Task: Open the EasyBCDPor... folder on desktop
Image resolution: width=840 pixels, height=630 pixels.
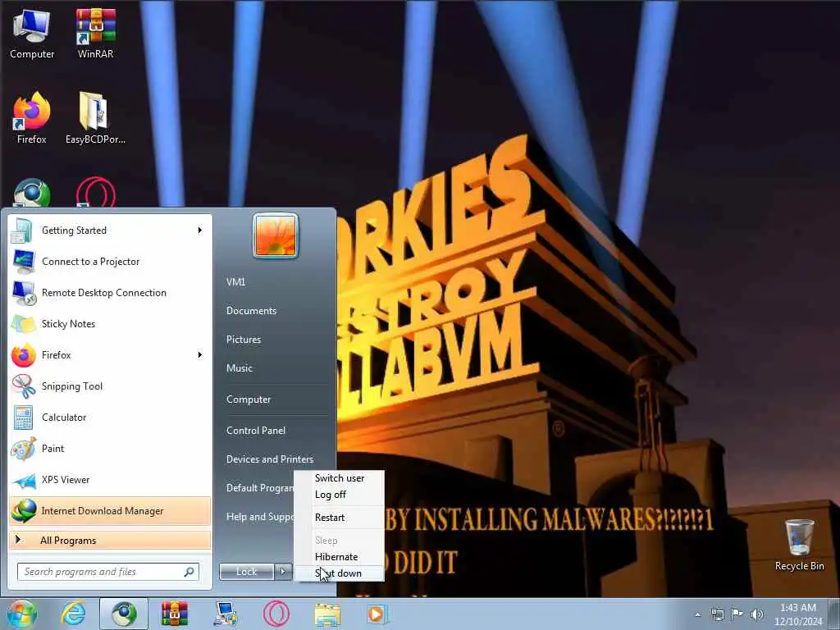Action: click(95, 118)
